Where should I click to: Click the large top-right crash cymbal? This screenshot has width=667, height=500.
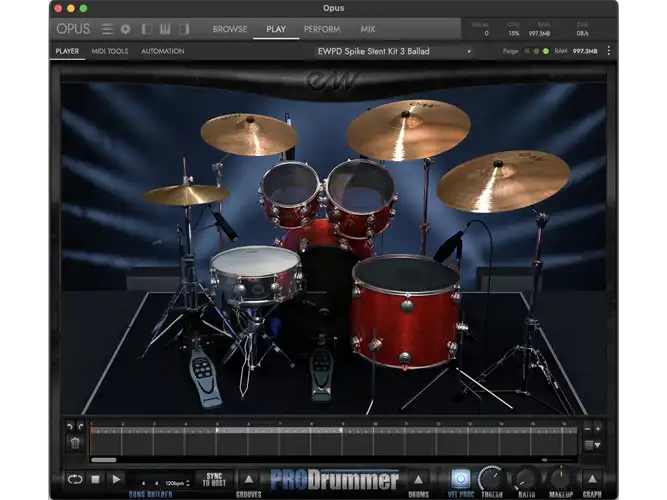pyautogui.click(x=408, y=130)
